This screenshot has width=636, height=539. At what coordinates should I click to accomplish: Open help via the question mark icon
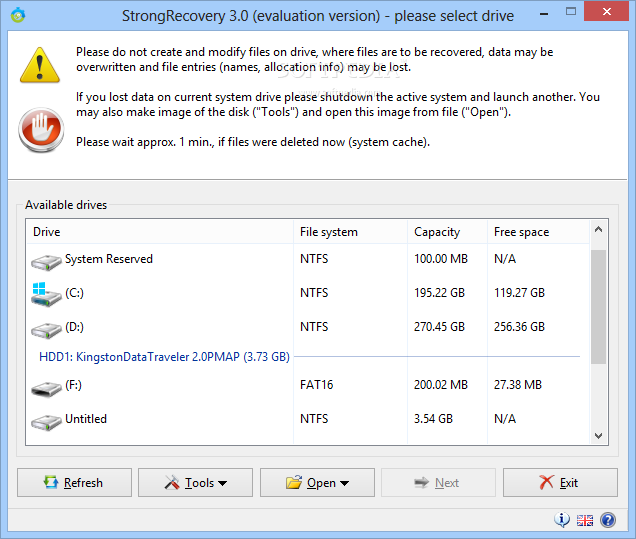click(x=607, y=520)
